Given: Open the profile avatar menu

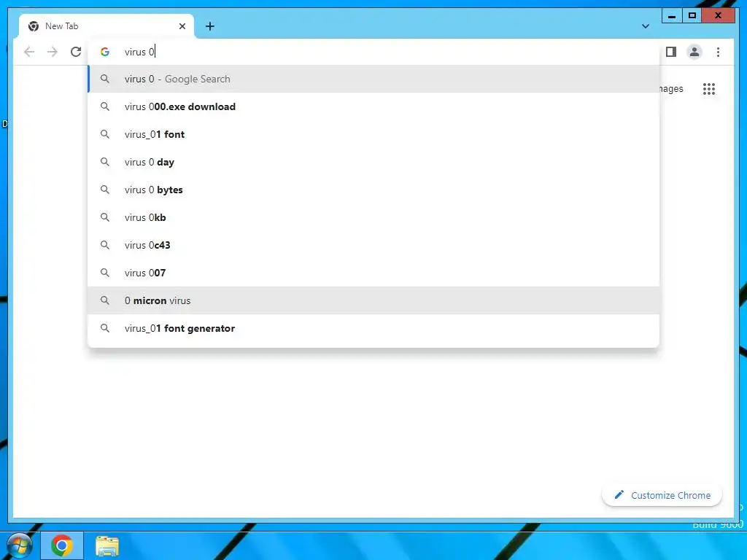Looking at the screenshot, I should pos(694,52).
